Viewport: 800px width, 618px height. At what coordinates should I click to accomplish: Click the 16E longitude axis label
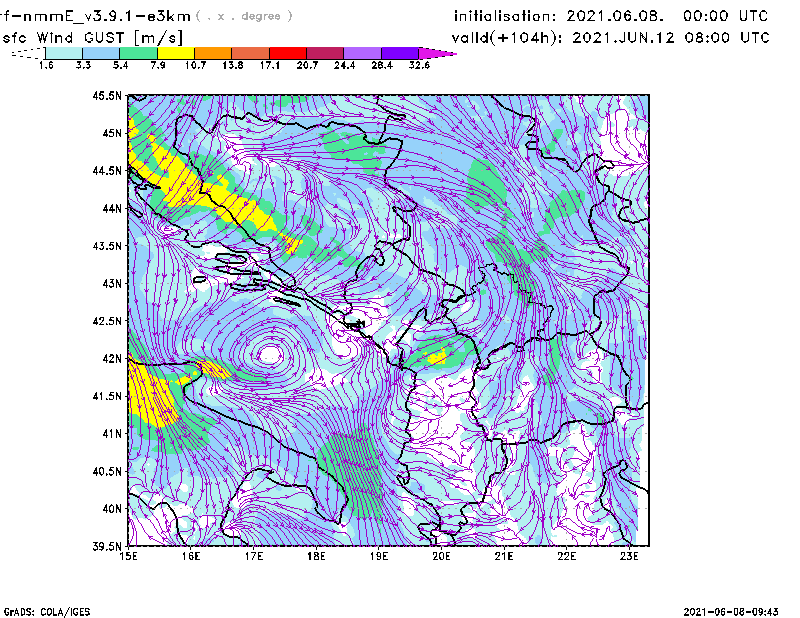191,556
